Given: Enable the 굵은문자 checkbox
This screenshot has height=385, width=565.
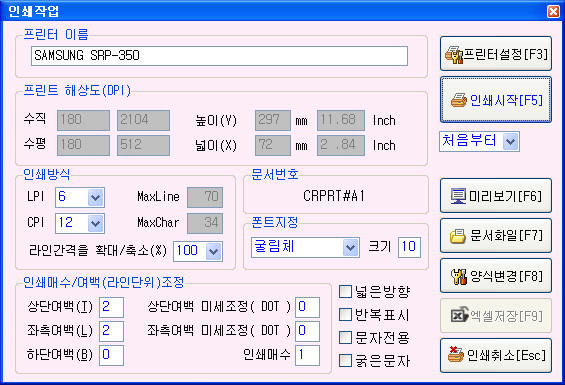Looking at the screenshot, I should tap(345, 360).
